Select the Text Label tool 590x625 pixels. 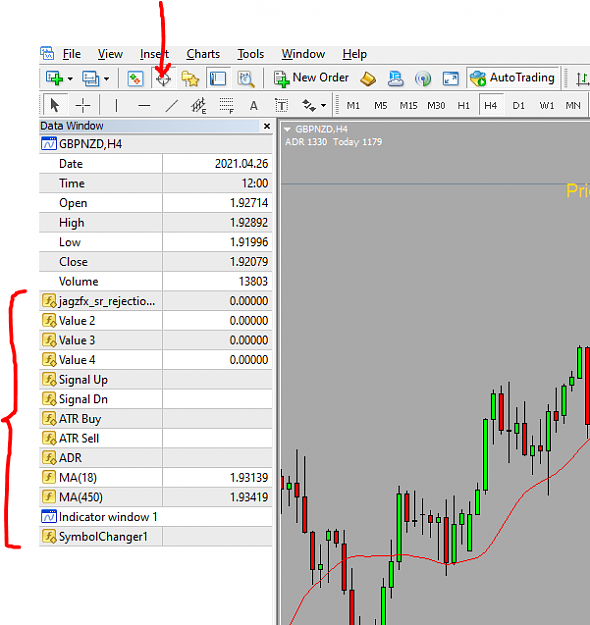[281, 105]
